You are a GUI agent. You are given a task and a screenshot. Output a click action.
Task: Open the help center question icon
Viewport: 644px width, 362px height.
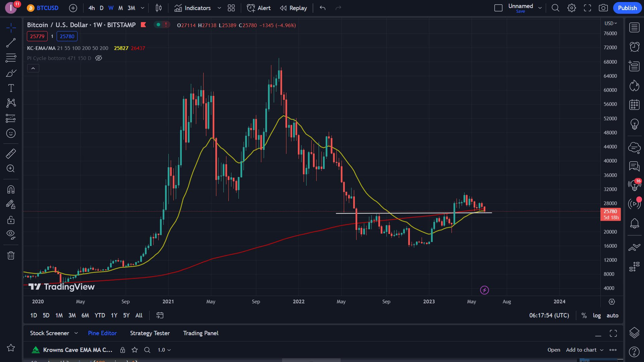click(x=634, y=352)
